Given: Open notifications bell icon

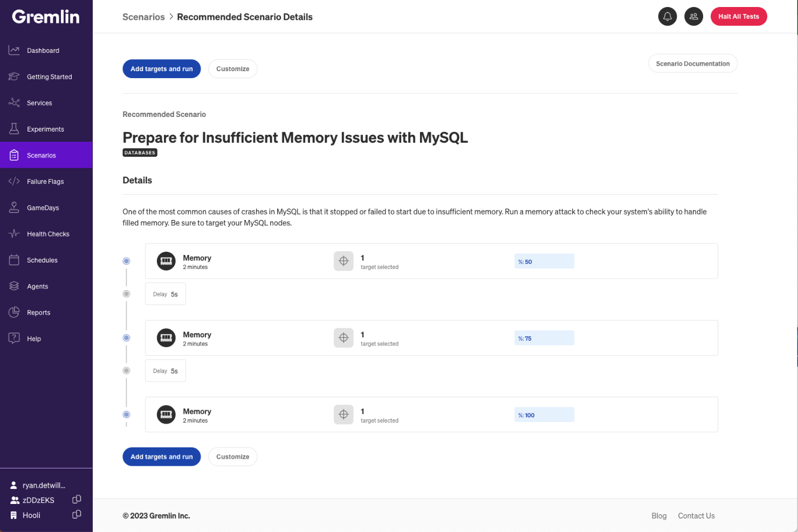Looking at the screenshot, I should point(668,16).
